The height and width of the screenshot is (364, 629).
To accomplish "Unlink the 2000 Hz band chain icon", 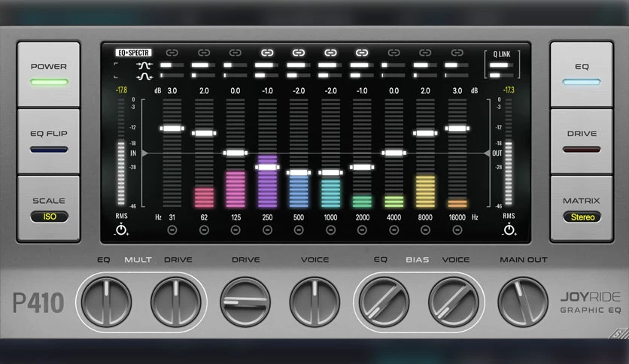I will pyautogui.click(x=362, y=53).
